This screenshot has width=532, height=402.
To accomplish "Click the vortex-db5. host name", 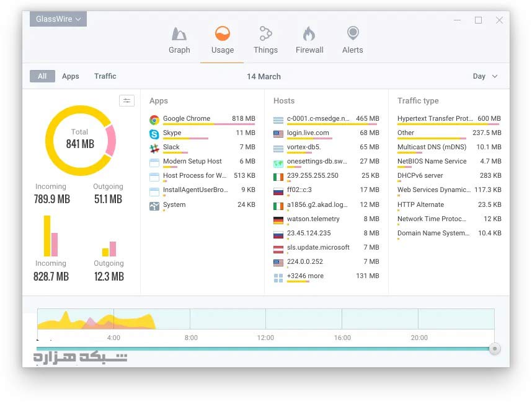I will pos(304,147).
